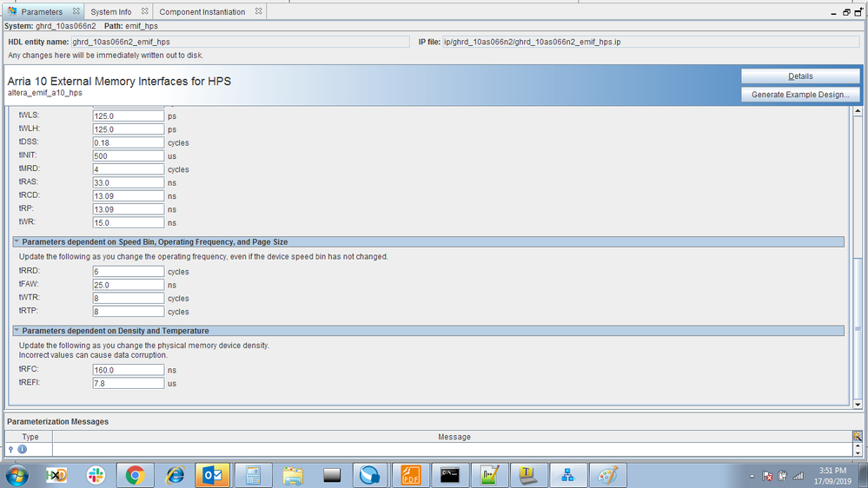Open the Calculator taskbar icon
The width and height of the screenshot is (868, 488).
pyautogui.click(x=253, y=475)
